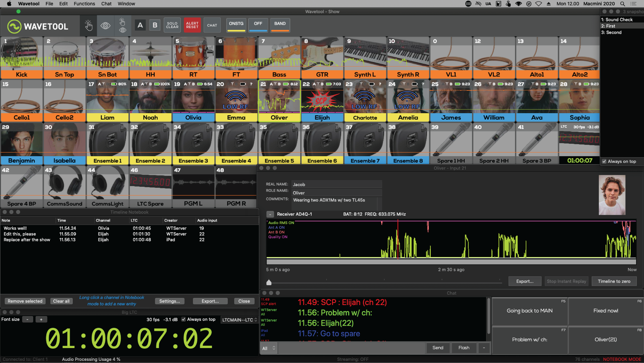This screenshot has width=644, height=363.
Task: Select Liam's channel 17 tile
Action: coord(108,101)
